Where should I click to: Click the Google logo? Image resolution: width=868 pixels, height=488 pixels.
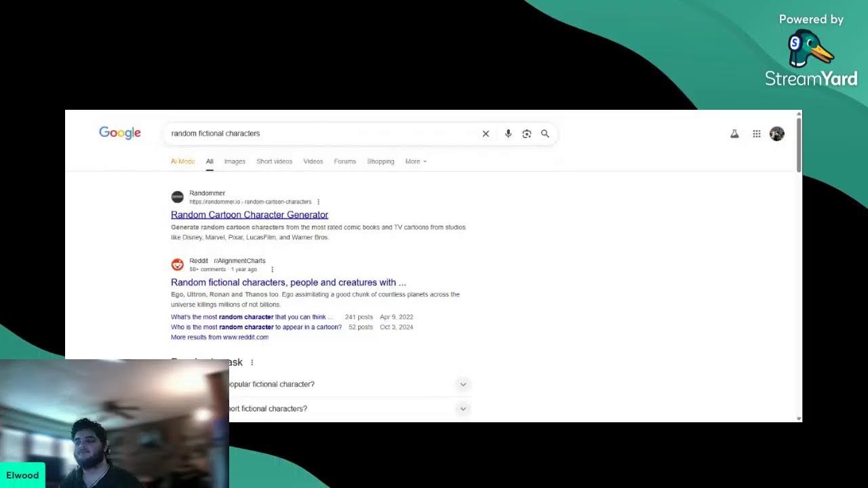[120, 133]
